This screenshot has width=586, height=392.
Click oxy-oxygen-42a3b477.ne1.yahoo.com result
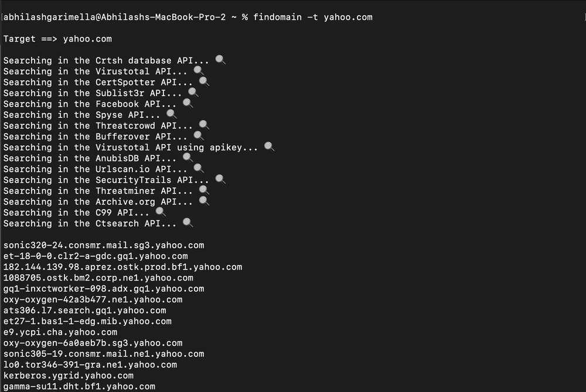point(93,299)
